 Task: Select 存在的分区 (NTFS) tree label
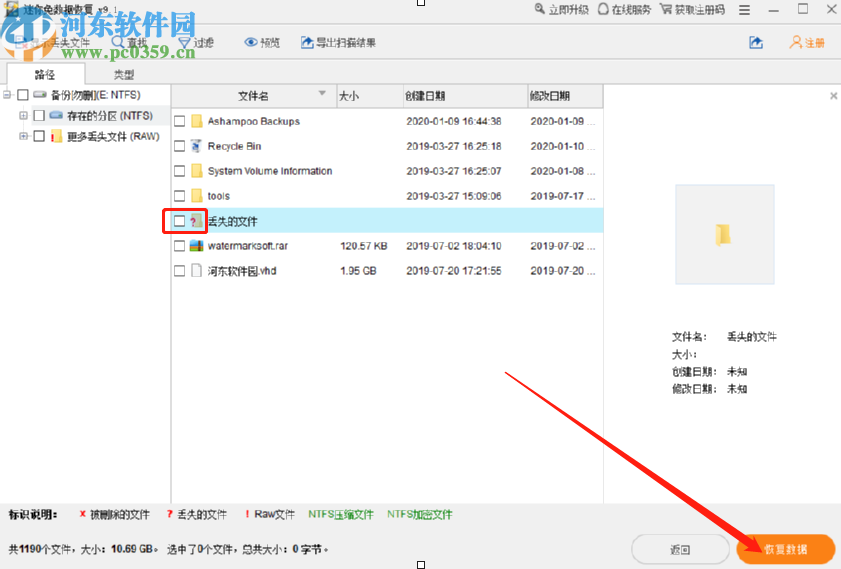(x=110, y=115)
